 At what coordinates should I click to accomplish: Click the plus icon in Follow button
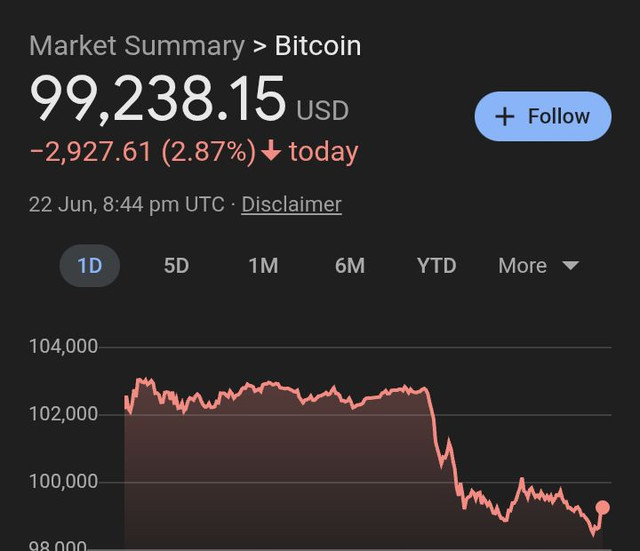coord(504,117)
